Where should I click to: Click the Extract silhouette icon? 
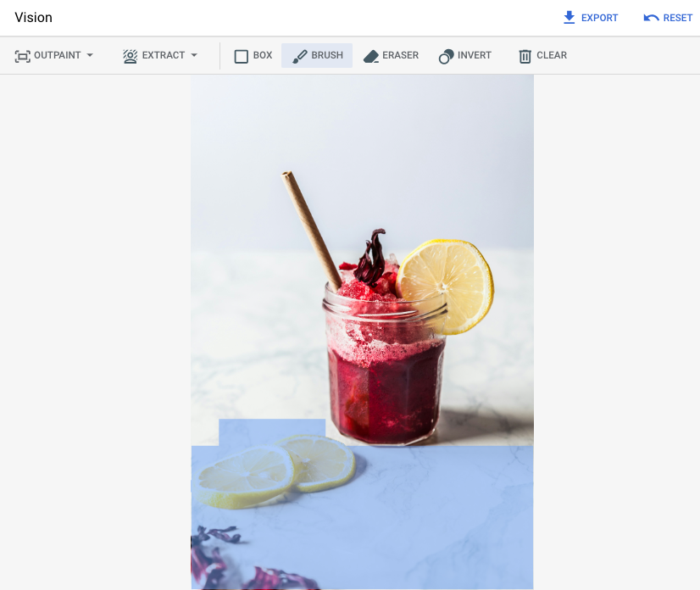tap(130, 55)
